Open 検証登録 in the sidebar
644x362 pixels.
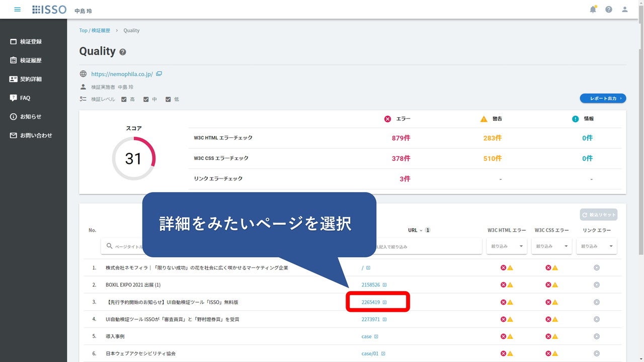point(31,42)
